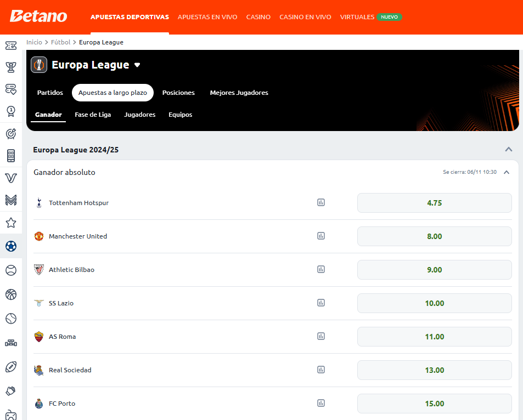Open the mobile phone sidebar icon

11,156
